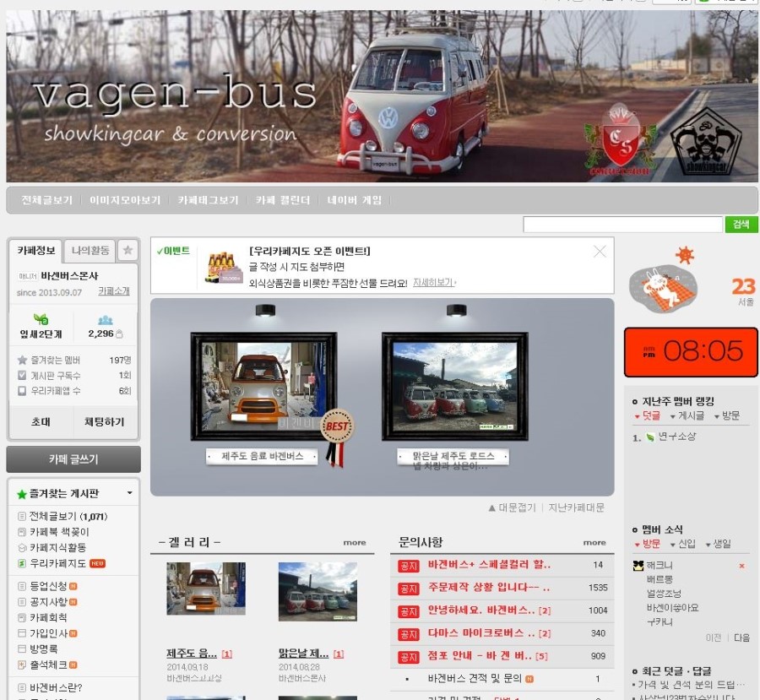Click the 채팅하기 chat button
The image size is (760, 700).
click(106, 421)
